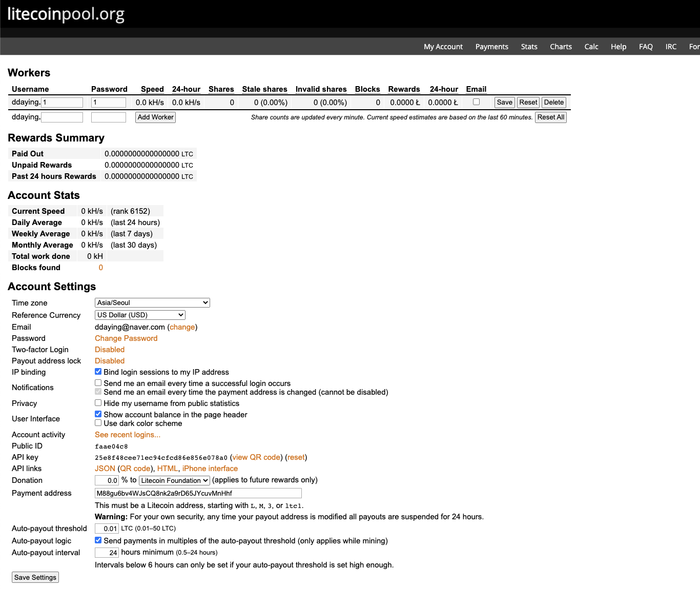Screen dimensions: 700x589
Task: Click the Public ID value faae04c8
Action: [111, 446]
